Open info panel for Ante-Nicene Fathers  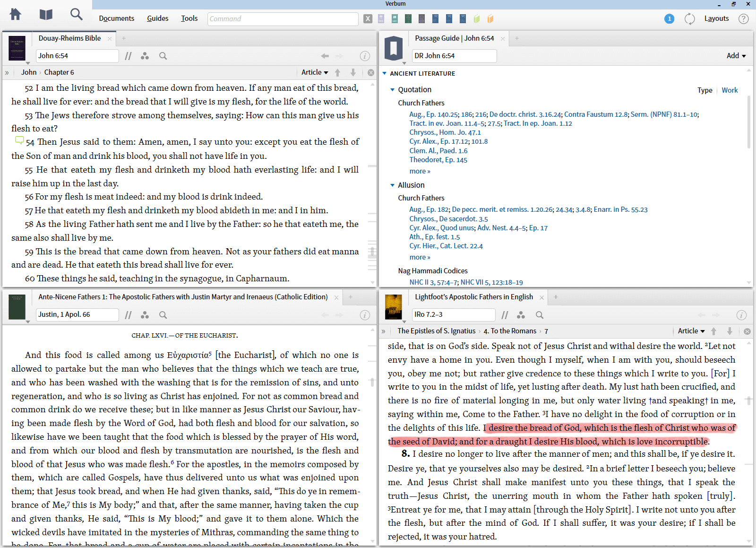point(365,315)
